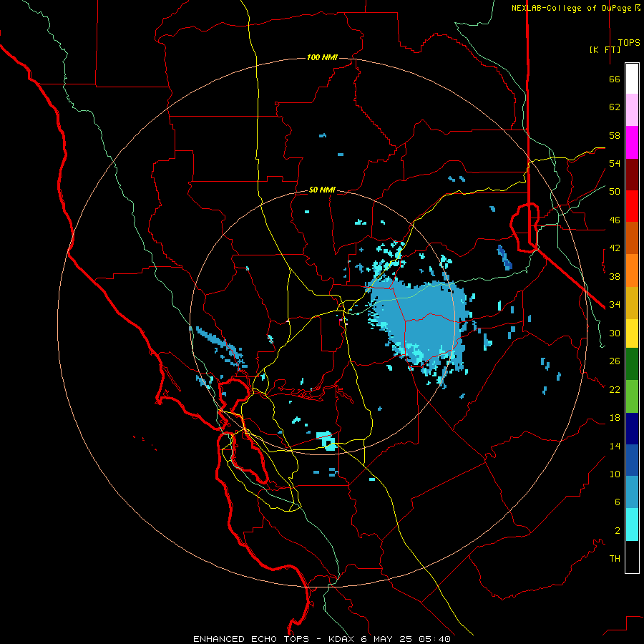Image resolution: width=644 pixels, height=644 pixels.
Task: Click the navy swatch between 14 and 18
Action: (x=632, y=429)
